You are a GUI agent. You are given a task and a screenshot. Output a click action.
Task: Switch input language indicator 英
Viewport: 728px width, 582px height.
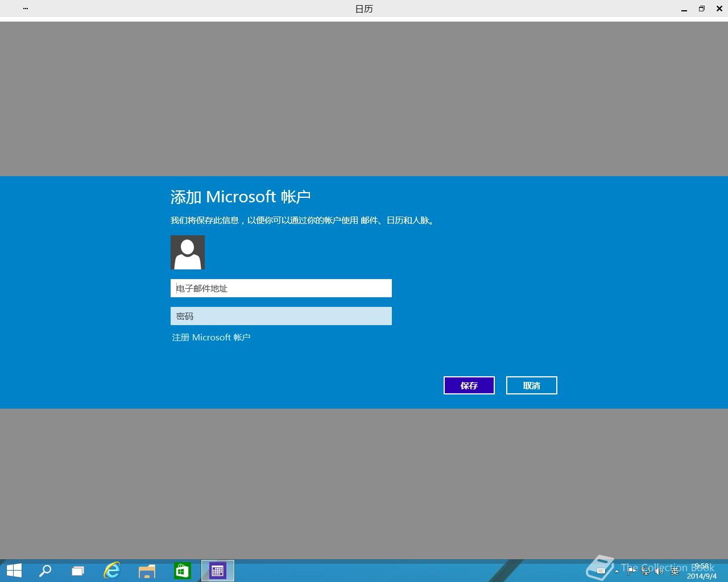click(675, 571)
